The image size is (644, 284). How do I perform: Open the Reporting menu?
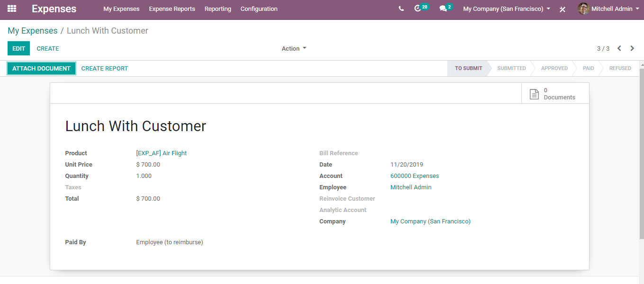218,9
